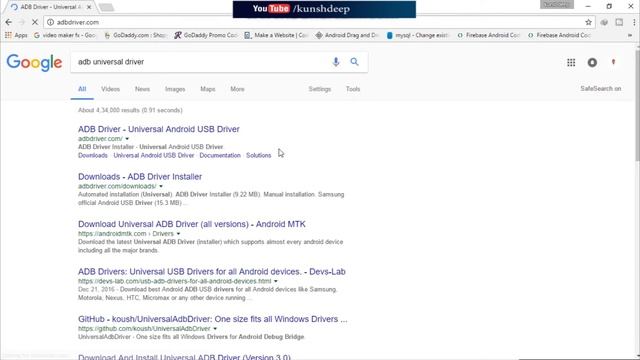Open a new tab button
Image resolution: width=640 pixels, height=360 pixels.
[107, 7]
